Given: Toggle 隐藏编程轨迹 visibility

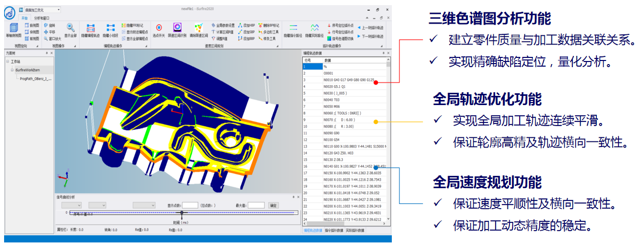Looking at the screenshot, I should [x=91, y=30].
